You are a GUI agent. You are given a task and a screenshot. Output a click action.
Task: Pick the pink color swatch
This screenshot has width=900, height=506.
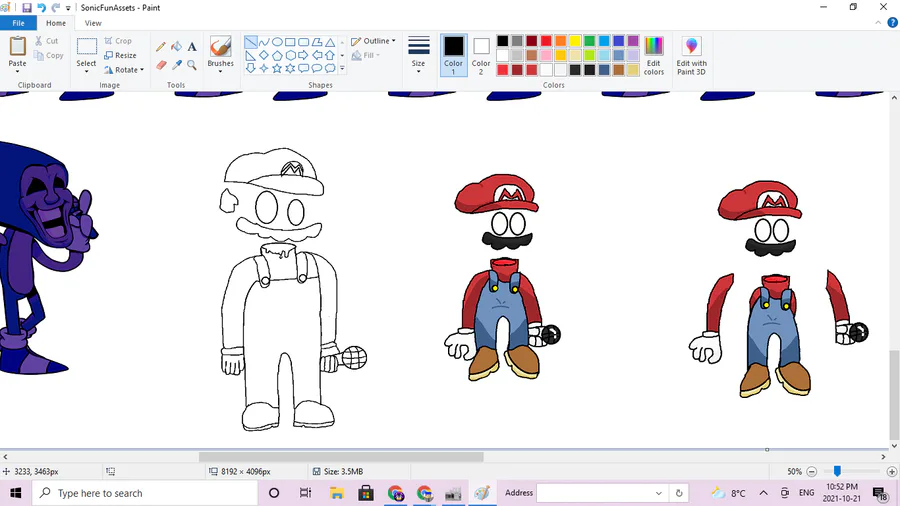(x=546, y=55)
